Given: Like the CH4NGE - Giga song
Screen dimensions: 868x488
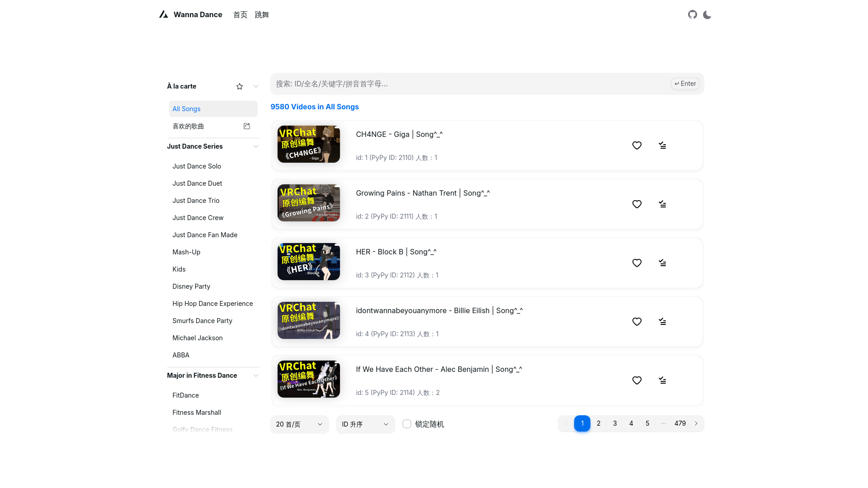Looking at the screenshot, I should 637,145.
